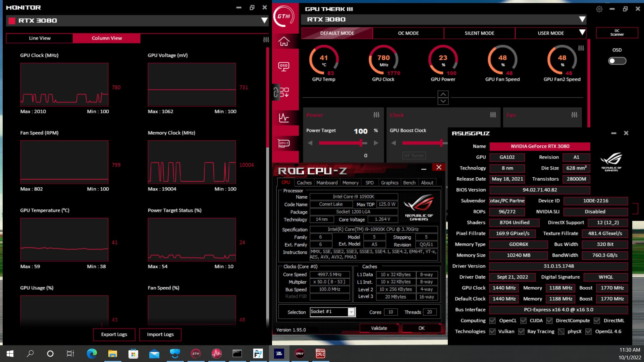Select SILENT MODE profile tab

479,33
